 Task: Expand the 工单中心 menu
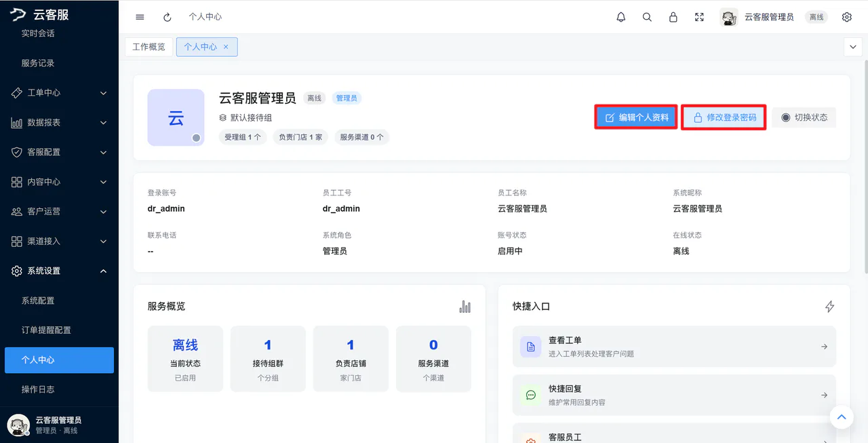pos(59,93)
